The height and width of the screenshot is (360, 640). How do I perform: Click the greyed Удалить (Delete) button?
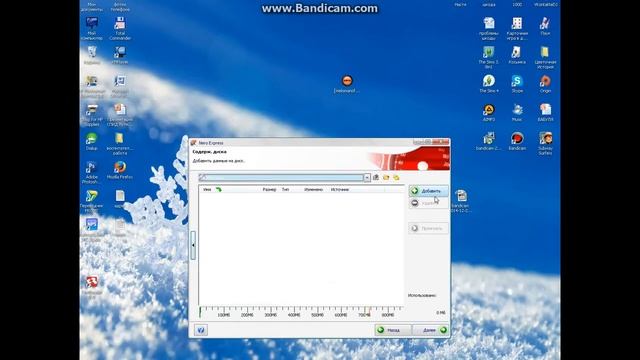pos(428,203)
